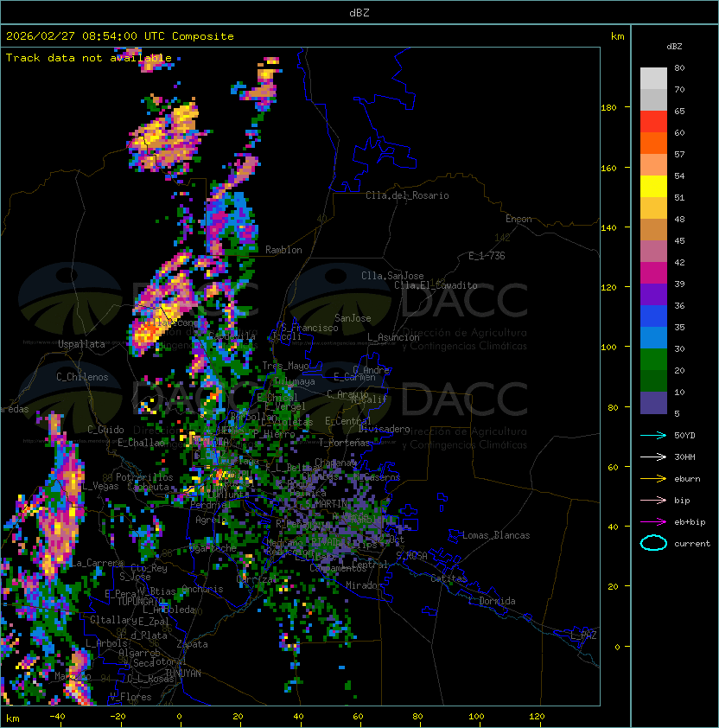Click the 'current' legend label
The image size is (719, 728).
[x=692, y=544]
